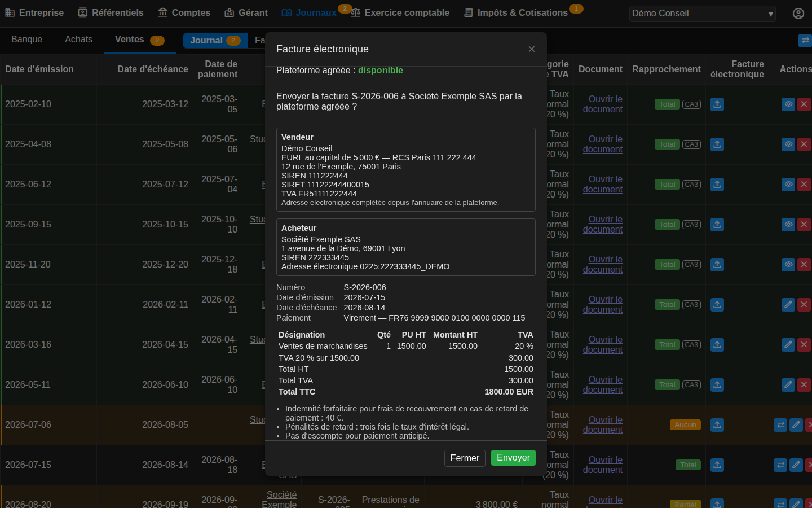Delete the 2025-06-12 entry with the red X
812x508 pixels.
(804, 185)
